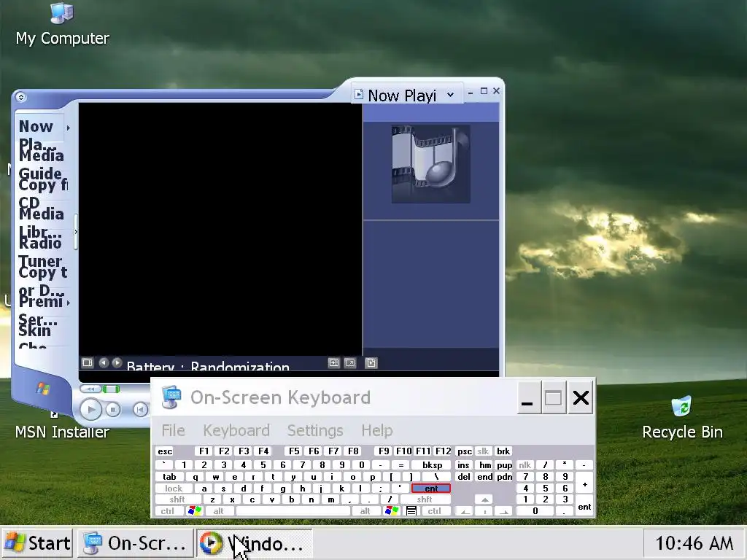Click the highlighted ent key

[431, 489]
